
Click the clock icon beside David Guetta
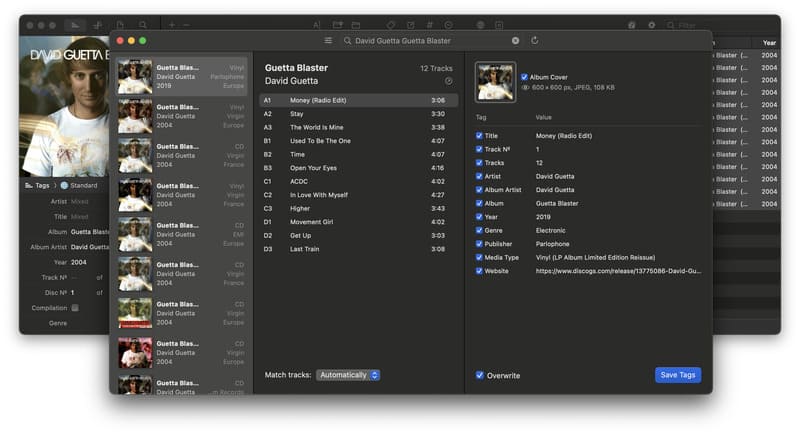point(448,81)
